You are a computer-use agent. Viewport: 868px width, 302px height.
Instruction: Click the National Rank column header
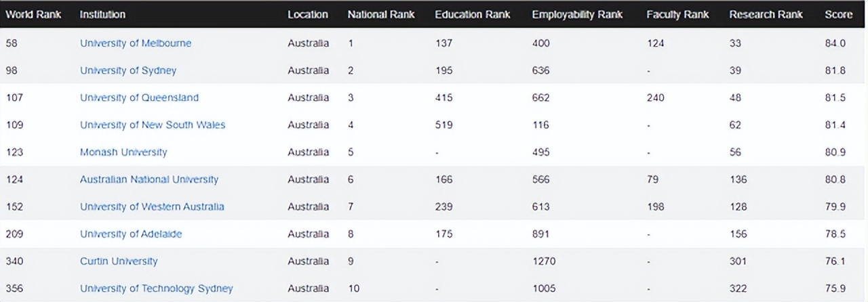381,14
